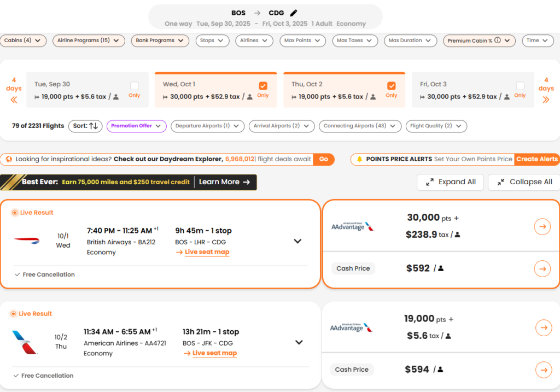Open the Bank Programs filter dropdown

coord(160,40)
